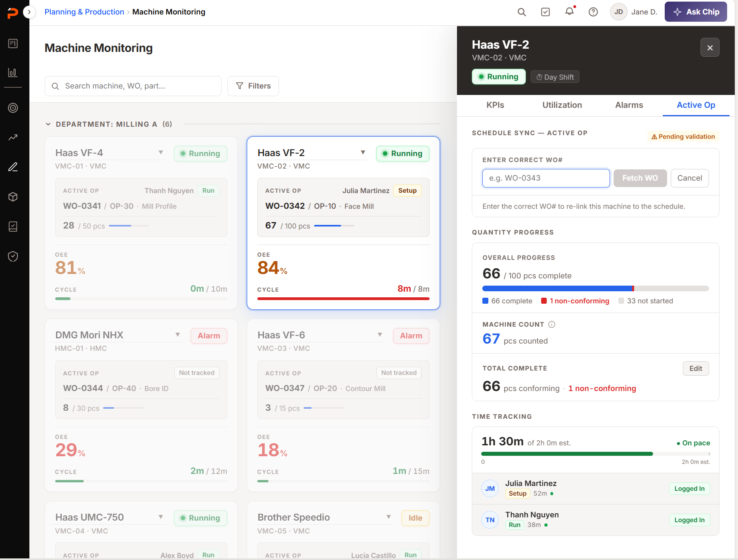Open the trend line sidebar icon
The image size is (738, 560).
13,137
